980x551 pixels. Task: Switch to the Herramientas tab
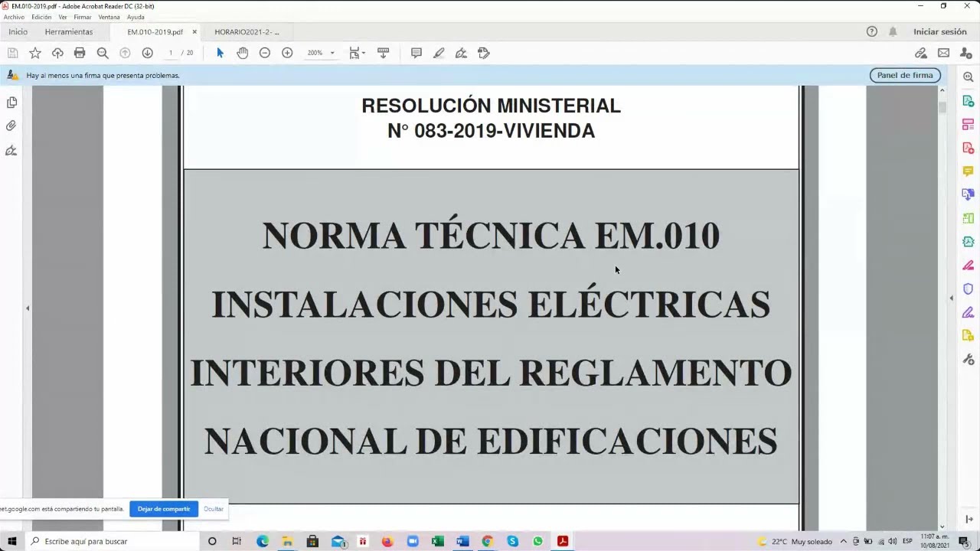pos(69,32)
